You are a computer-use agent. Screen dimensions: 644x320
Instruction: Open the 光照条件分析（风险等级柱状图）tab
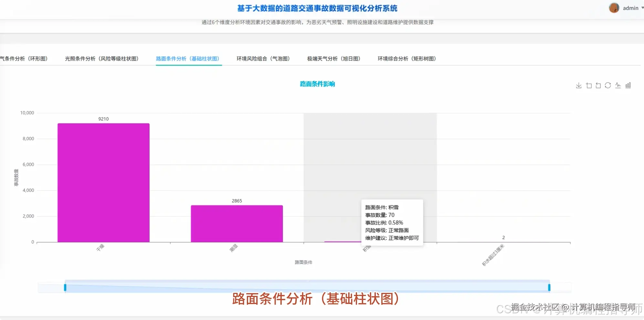pyautogui.click(x=102, y=59)
